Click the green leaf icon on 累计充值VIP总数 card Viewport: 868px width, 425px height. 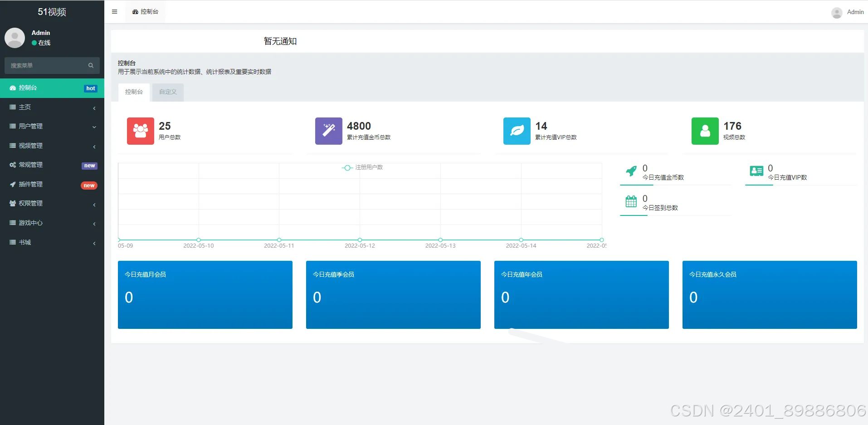(517, 131)
